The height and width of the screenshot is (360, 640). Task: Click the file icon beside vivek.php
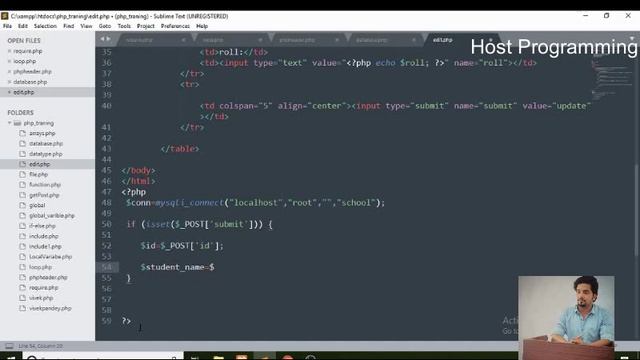[22, 298]
